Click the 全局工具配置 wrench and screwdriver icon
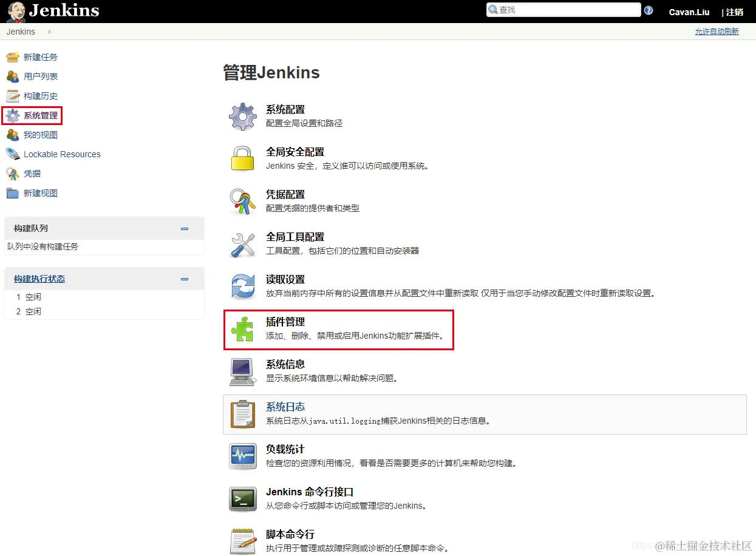756x556 pixels. 243,244
